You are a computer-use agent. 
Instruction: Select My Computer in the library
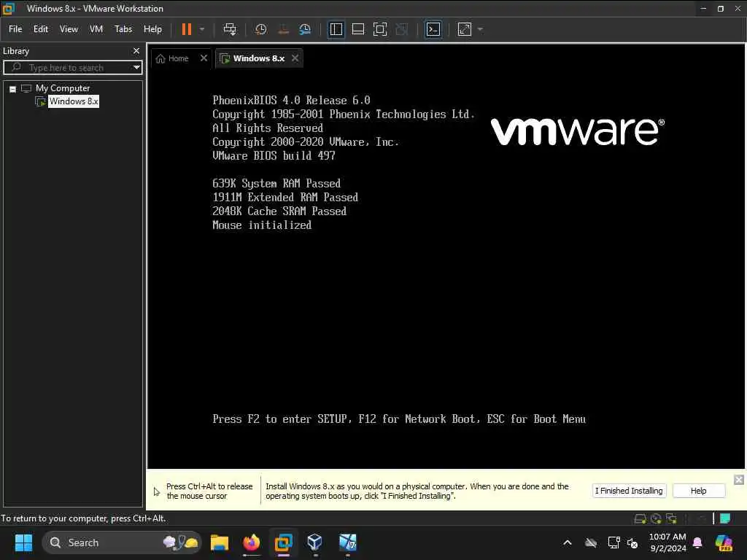(x=63, y=88)
